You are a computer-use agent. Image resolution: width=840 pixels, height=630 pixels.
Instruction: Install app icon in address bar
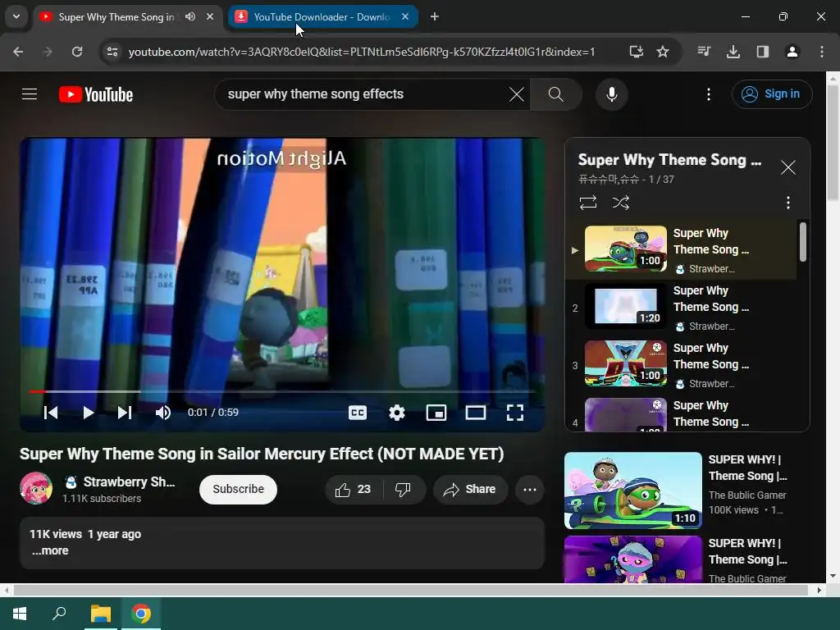636,52
